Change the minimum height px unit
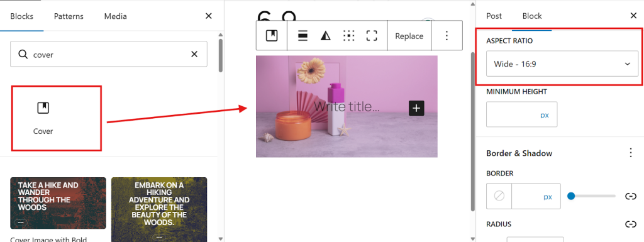The image size is (644, 242). (545, 115)
